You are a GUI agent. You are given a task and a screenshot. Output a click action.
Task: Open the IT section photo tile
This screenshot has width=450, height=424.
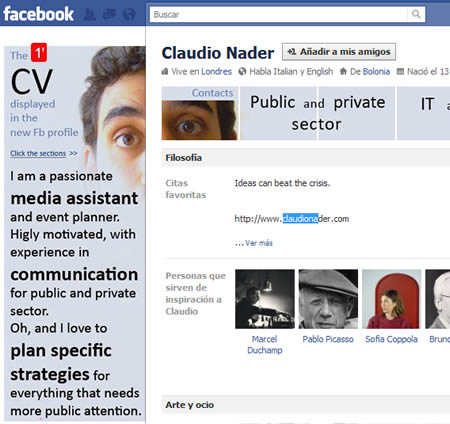pyautogui.click(x=423, y=113)
